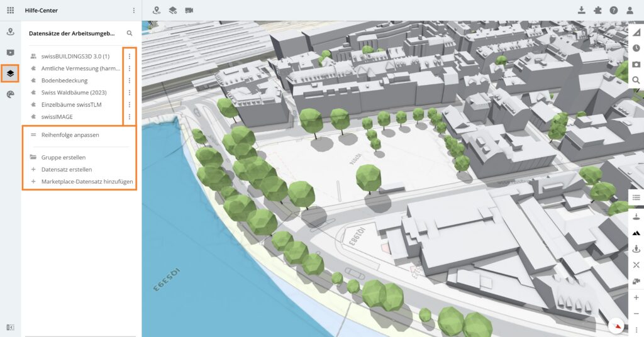The height and width of the screenshot is (337, 644).
Task: Toggle the terrain mountain icon
Action: coord(636,233)
